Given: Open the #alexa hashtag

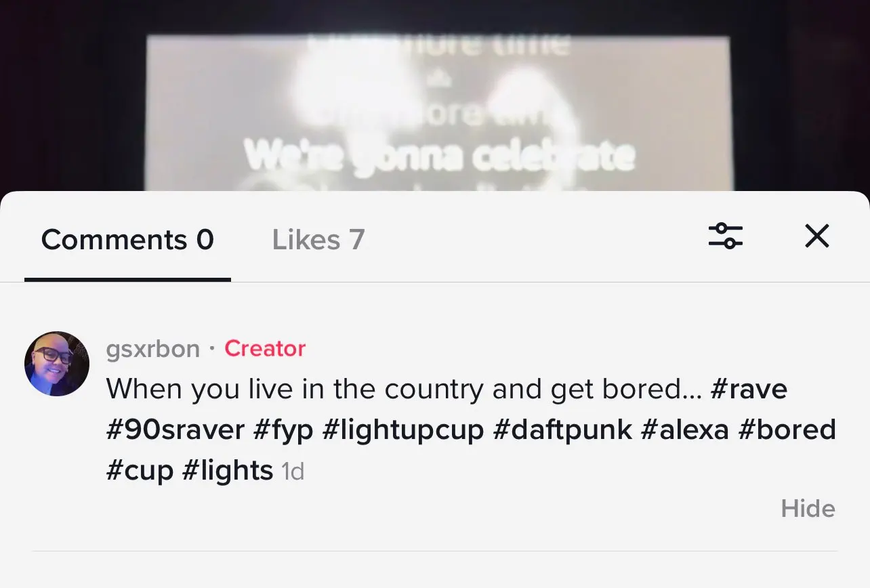Looking at the screenshot, I should pos(684,430).
